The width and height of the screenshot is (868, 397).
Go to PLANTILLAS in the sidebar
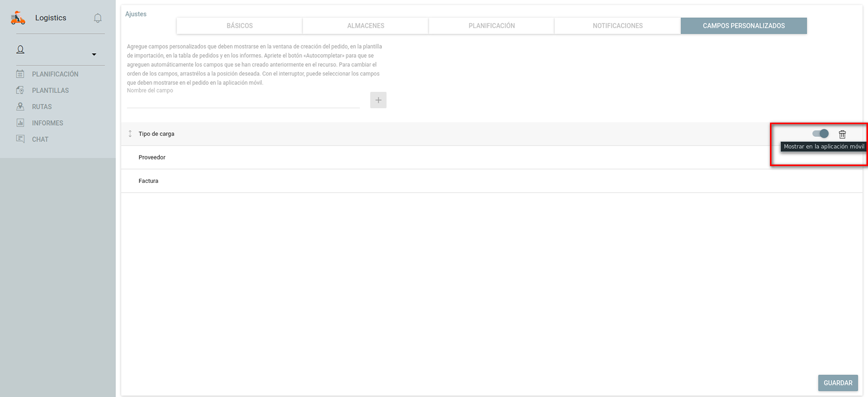click(51, 90)
